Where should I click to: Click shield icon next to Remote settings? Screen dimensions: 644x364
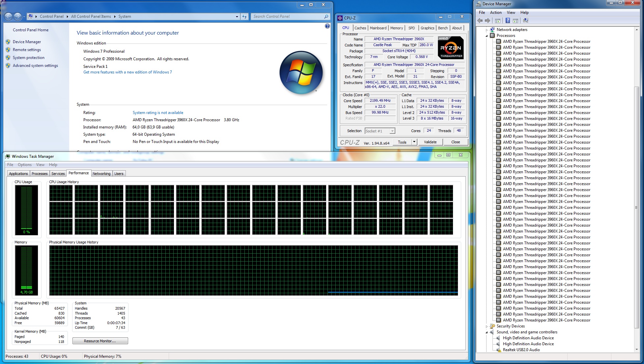tap(8, 50)
